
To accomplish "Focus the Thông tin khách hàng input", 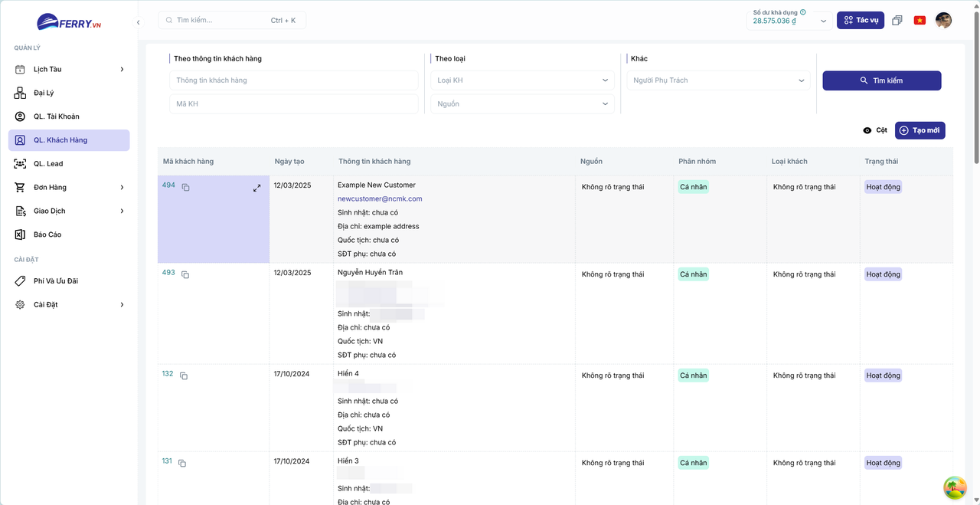I will coord(294,80).
